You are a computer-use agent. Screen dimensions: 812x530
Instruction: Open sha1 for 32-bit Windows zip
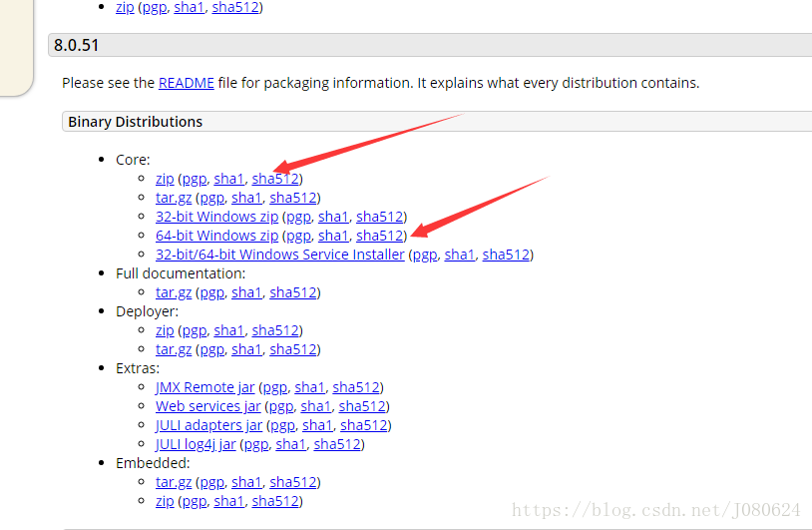[333, 217]
